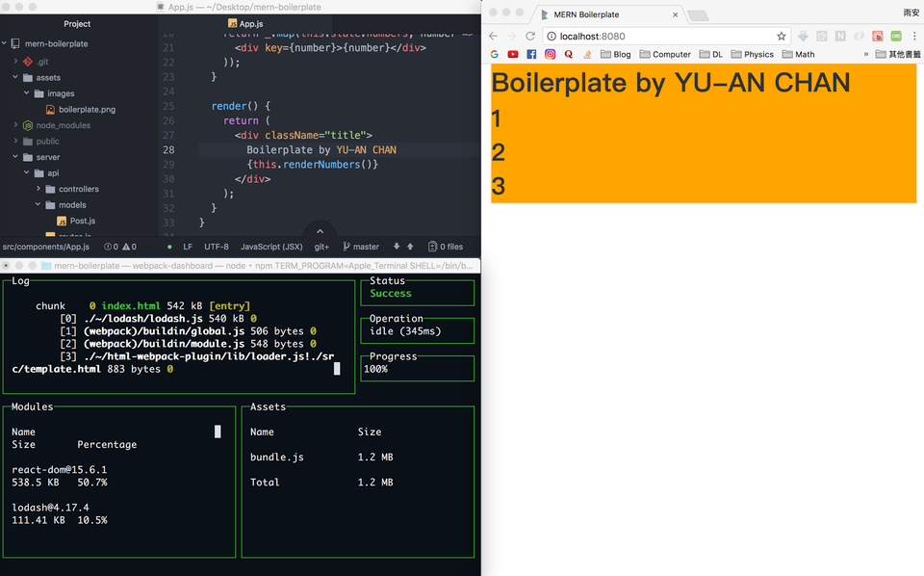Viewport: 924px width, 576px height.
Task: Click inside Chrome's address bar
Action: click(x=626, y=35)
